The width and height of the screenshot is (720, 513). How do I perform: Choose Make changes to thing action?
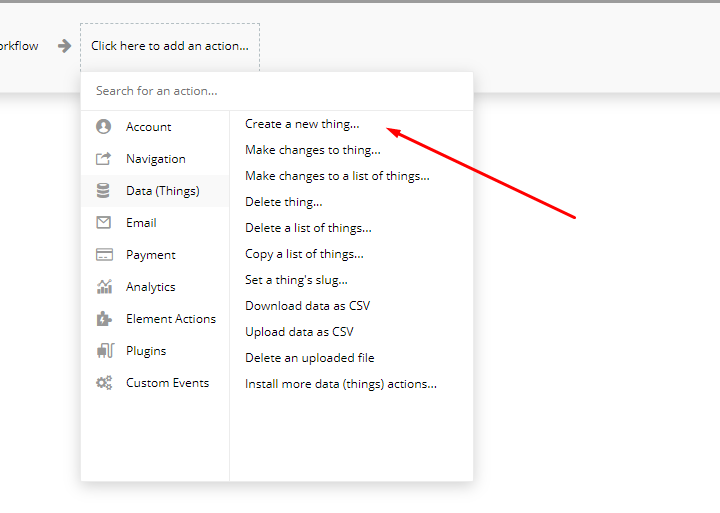click(x=313, y=150)
